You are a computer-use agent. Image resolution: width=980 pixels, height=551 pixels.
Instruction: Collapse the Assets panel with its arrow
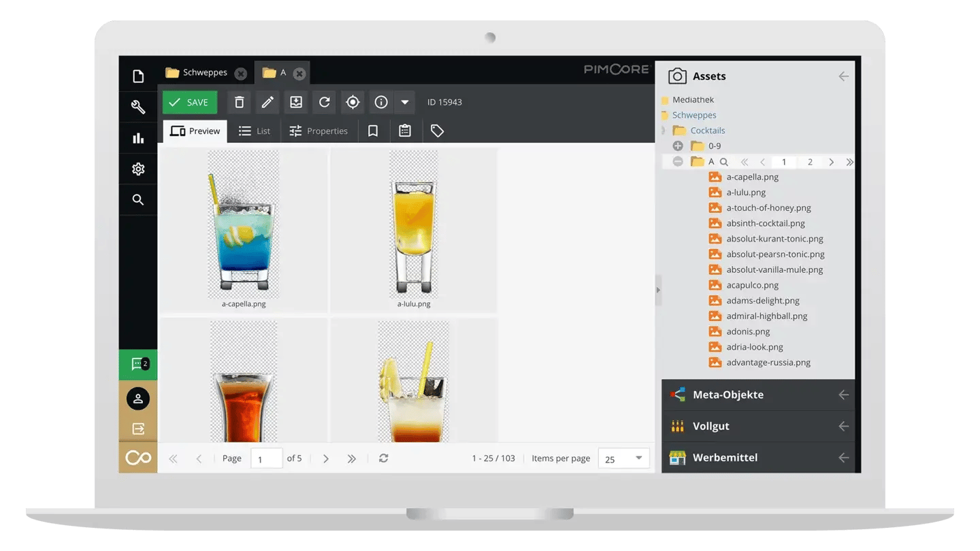tap(843, 76)
